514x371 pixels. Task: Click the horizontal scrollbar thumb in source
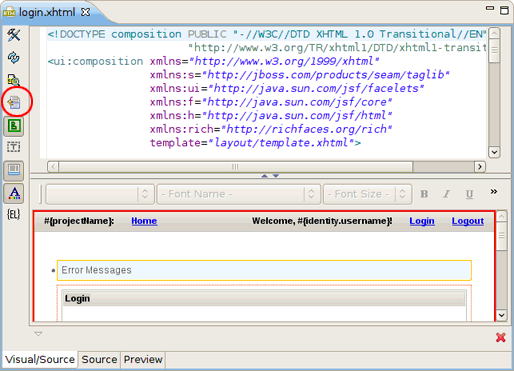point(235,166)
